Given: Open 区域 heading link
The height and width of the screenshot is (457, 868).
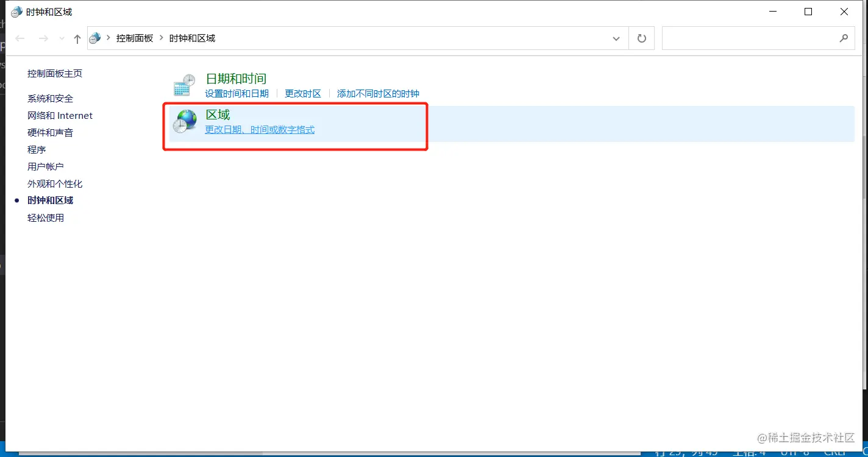Looking at the screenshot, I should tap(218, 115).
